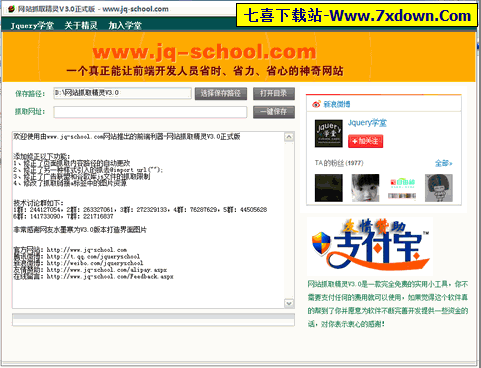Click the 选择保存路径 button
The height and width of the screenshot is (368, 481).
coord(221,94)
